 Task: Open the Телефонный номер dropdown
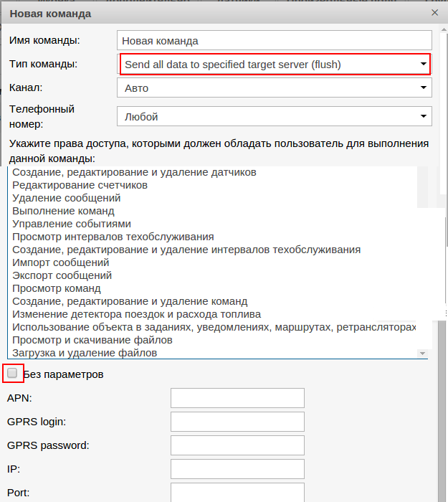point(274,116)
